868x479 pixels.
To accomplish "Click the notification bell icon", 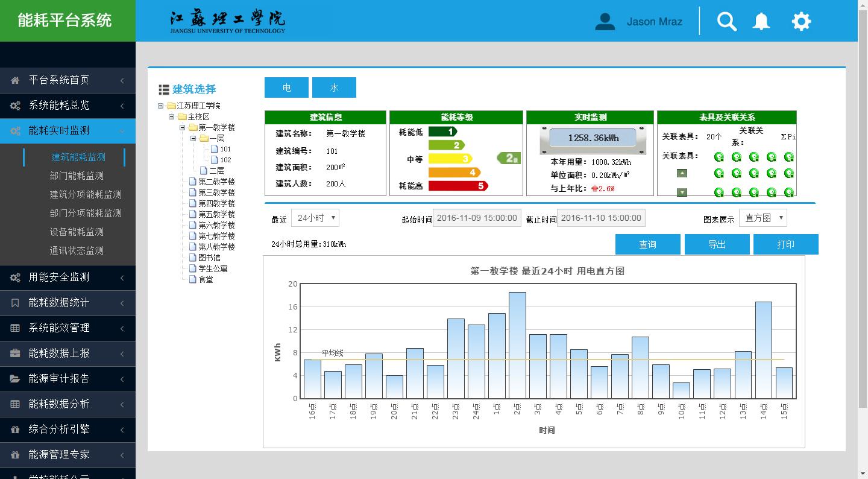I will pyautogui.click(x=761, y=22).
